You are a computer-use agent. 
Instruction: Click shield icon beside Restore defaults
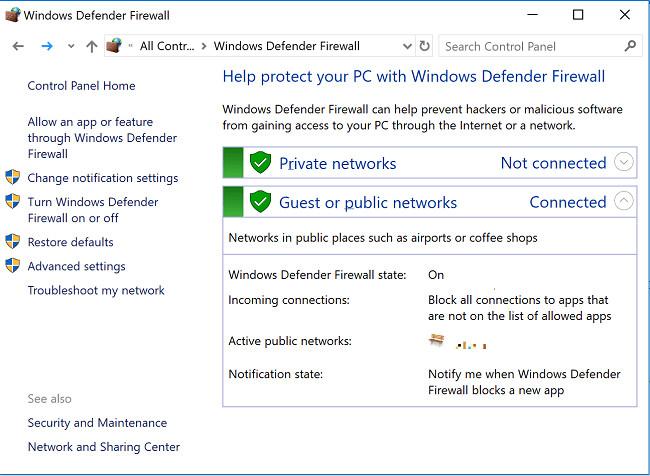point(12,241)
